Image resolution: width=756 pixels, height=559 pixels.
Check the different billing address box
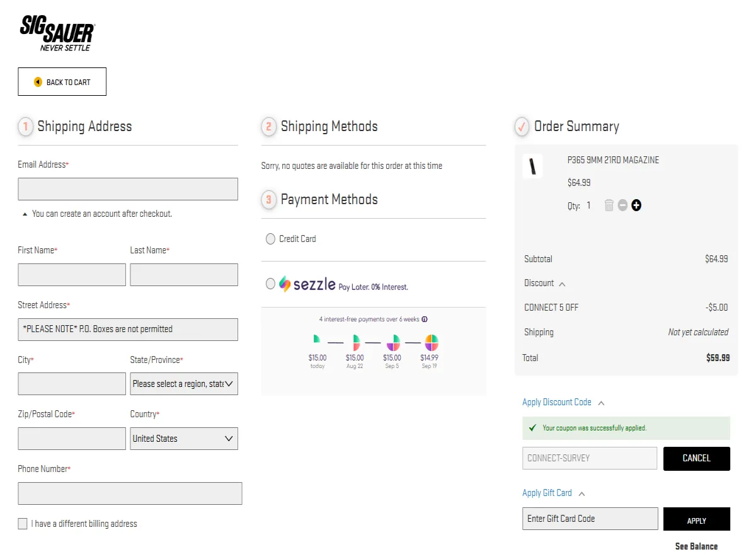pyautogui.click(x=23, y=524)
